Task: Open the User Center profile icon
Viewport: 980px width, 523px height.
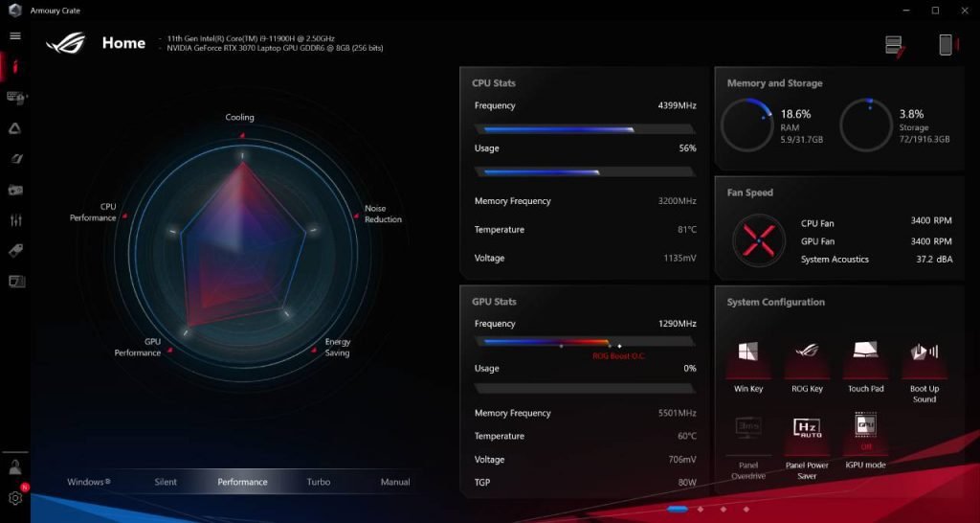Action: pos(15,467)
